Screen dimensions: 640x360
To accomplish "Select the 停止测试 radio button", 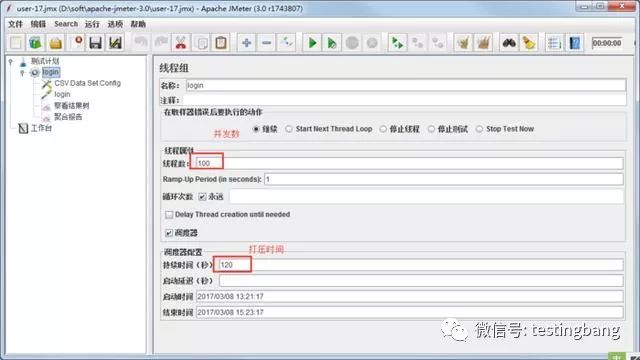I will click(x=431, y=129).
